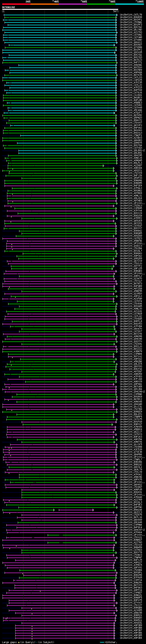Select hit UniRef100_Q7XDM8
The height and width of the screenshot is (644, 146).
coord(131,48)
